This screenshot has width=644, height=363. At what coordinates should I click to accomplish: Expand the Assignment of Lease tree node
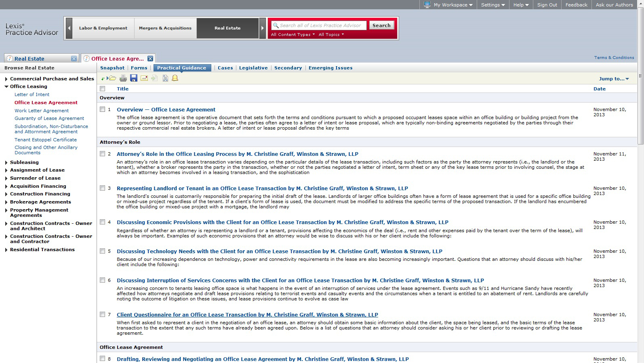[6, 170]
